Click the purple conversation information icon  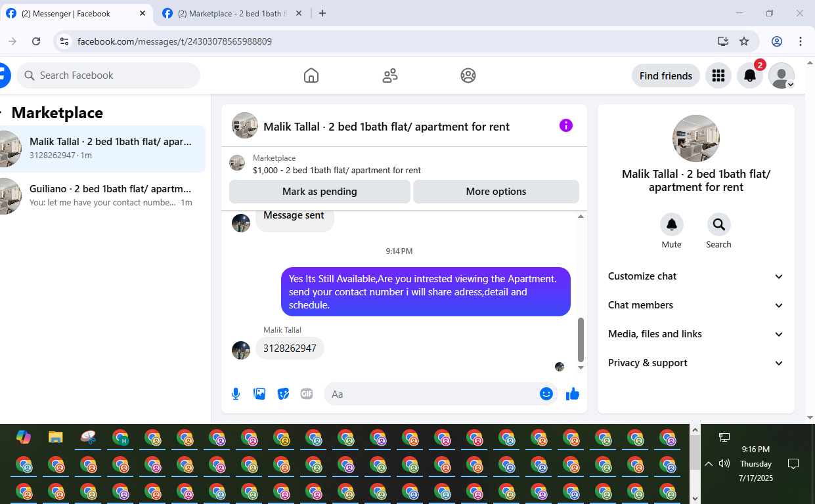[566, 126]
